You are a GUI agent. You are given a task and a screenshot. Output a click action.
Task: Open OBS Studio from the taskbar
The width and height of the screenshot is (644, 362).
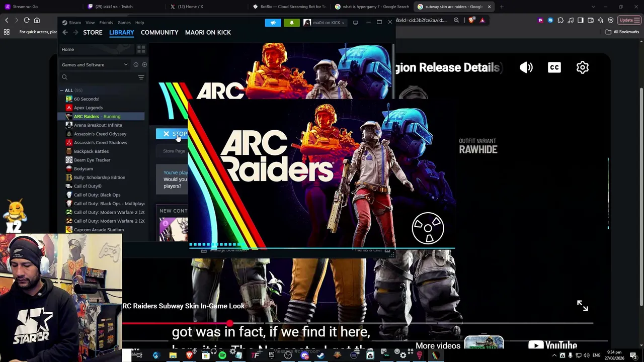[x=288, y=355]
